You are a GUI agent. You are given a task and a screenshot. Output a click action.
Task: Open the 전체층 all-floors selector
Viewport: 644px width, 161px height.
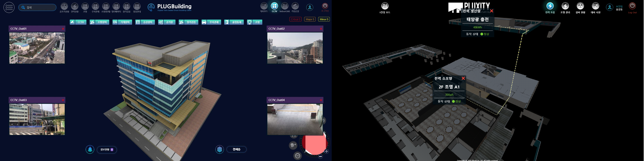coord(237,149)
